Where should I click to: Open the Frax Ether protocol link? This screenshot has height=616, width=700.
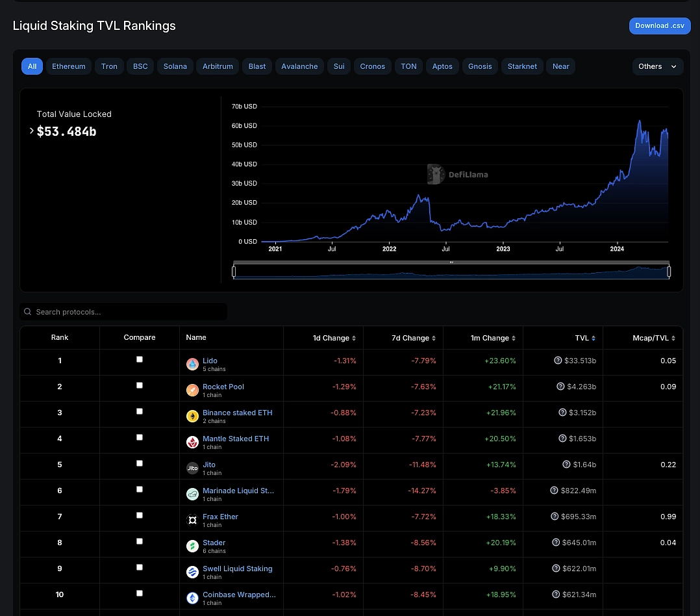(220, 517)
